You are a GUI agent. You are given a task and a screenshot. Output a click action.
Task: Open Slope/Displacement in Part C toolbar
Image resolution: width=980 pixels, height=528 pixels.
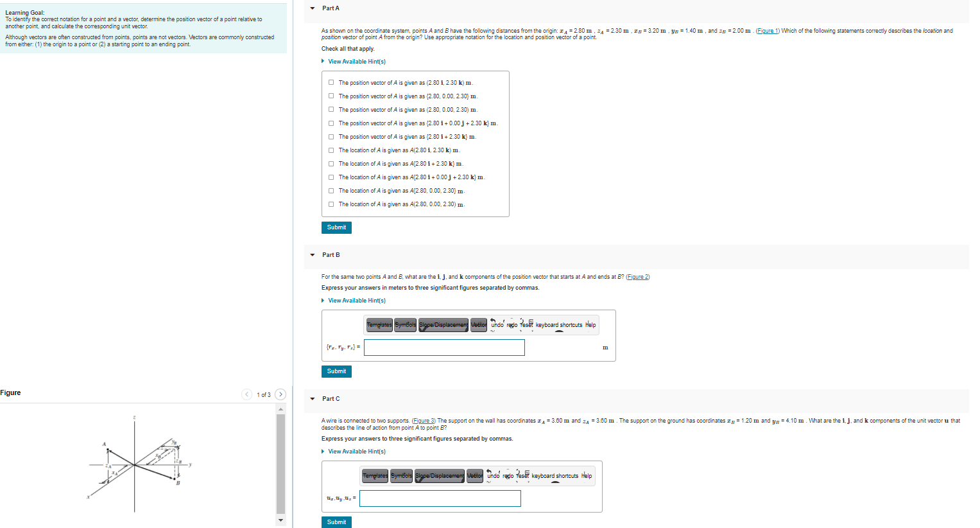pos(440,476)
